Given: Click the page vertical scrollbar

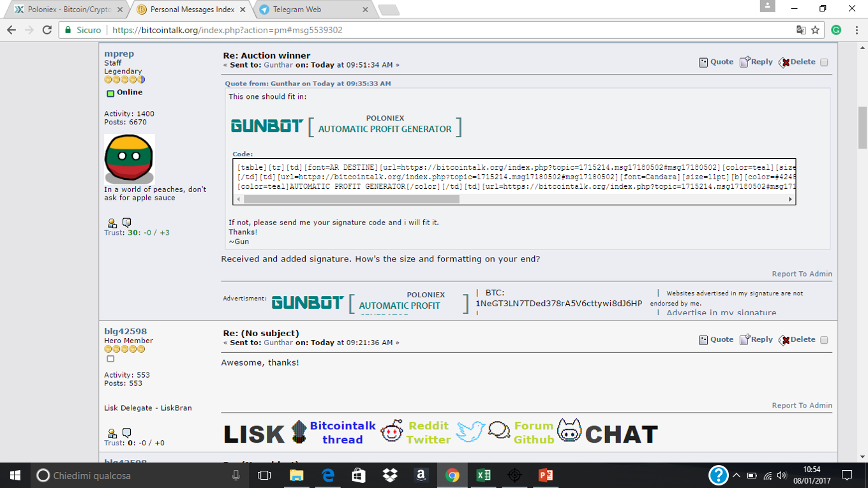Looking at the screenshot, I should 862,128.
